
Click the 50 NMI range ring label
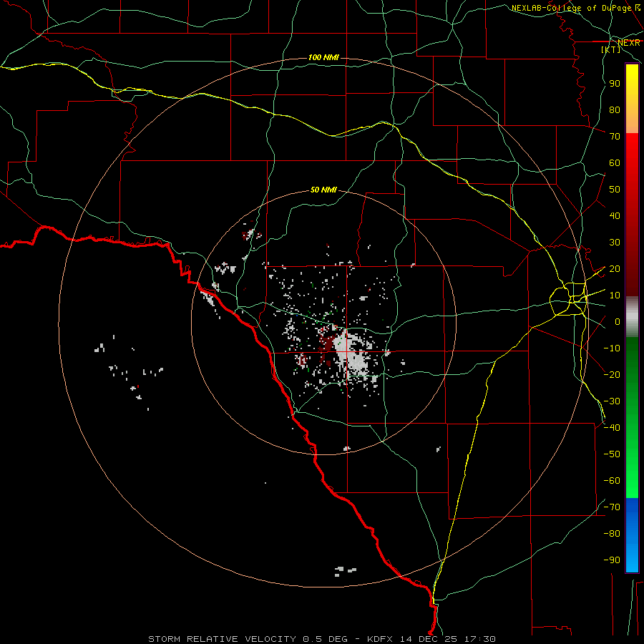pos(323,190)
